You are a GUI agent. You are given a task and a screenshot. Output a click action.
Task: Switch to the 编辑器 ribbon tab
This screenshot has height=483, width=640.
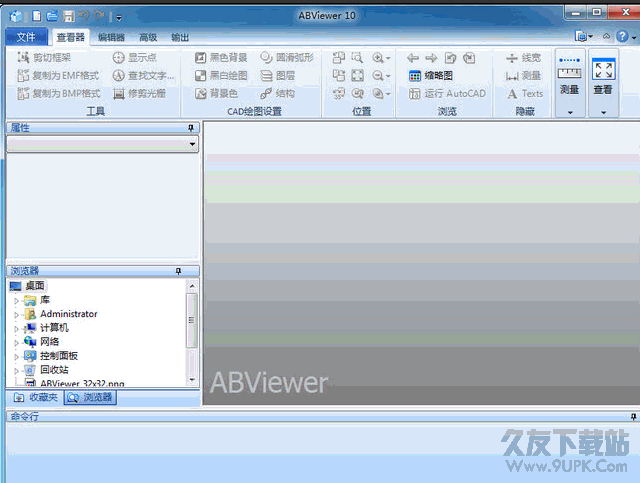point(111,38)
